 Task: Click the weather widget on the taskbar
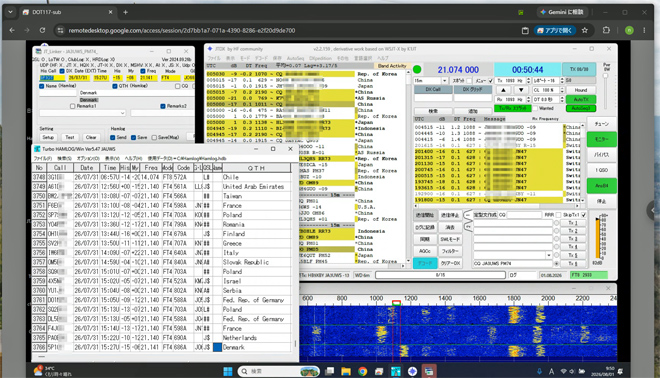coord(53,371)
